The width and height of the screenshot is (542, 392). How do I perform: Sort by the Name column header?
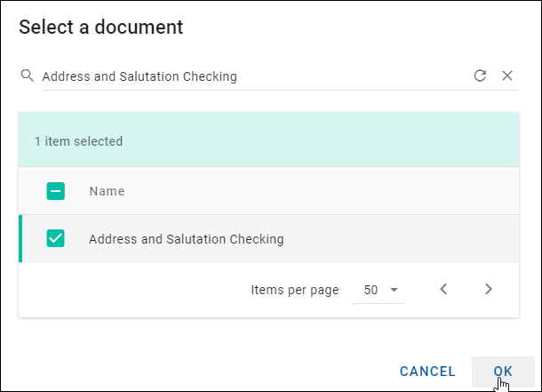(107, 191)
